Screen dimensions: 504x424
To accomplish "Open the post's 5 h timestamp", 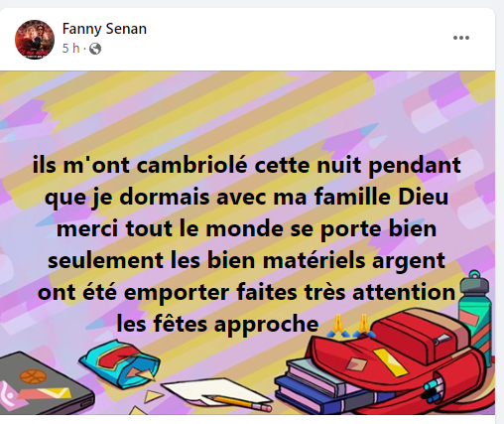I will 70,49.
